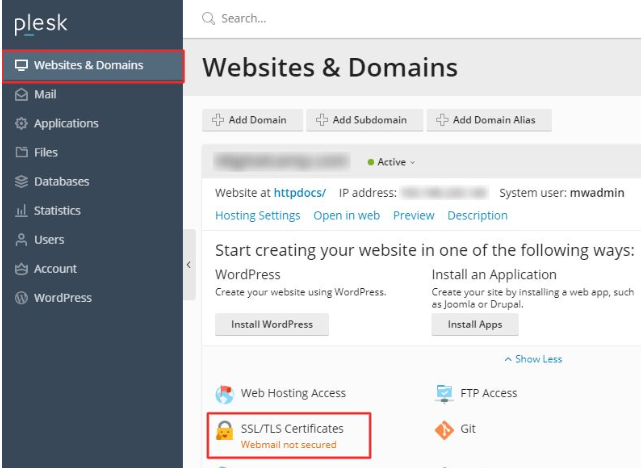Viewport: 641px width, 468px height.
Task: Click the Applications gear icon
Action: point(21,123)
